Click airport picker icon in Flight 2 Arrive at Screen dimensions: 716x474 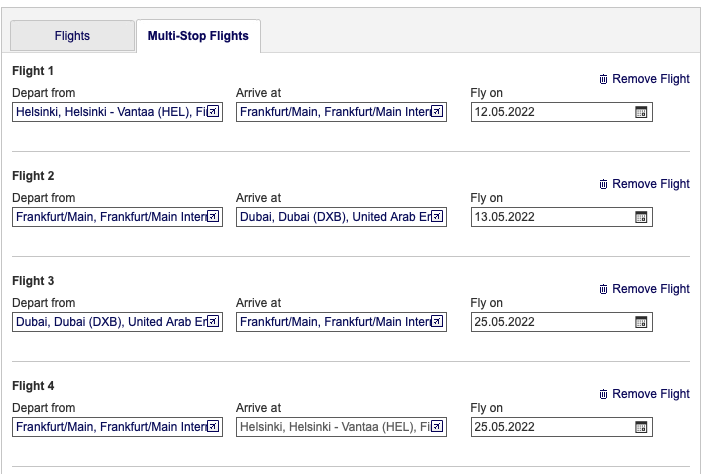pyautogui.click(x=437, y=217)
